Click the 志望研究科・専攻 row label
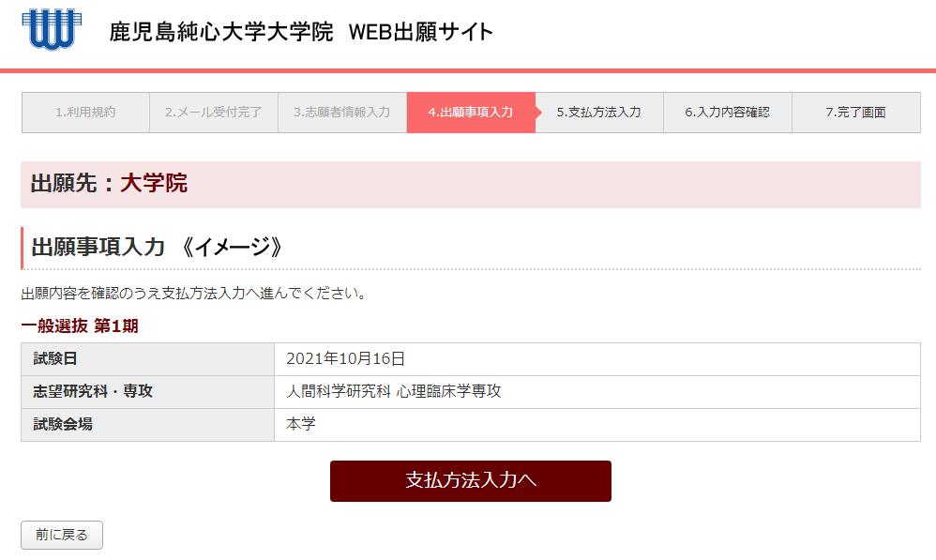 coord(147,392)
